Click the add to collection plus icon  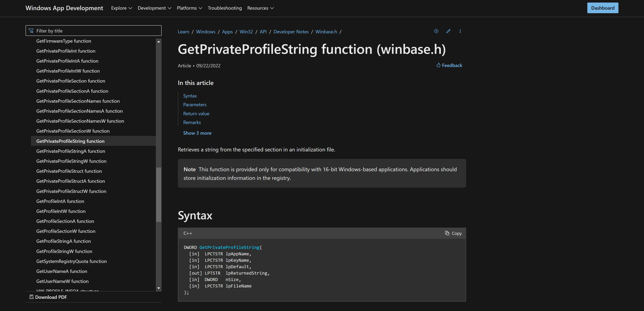(436, 31)
